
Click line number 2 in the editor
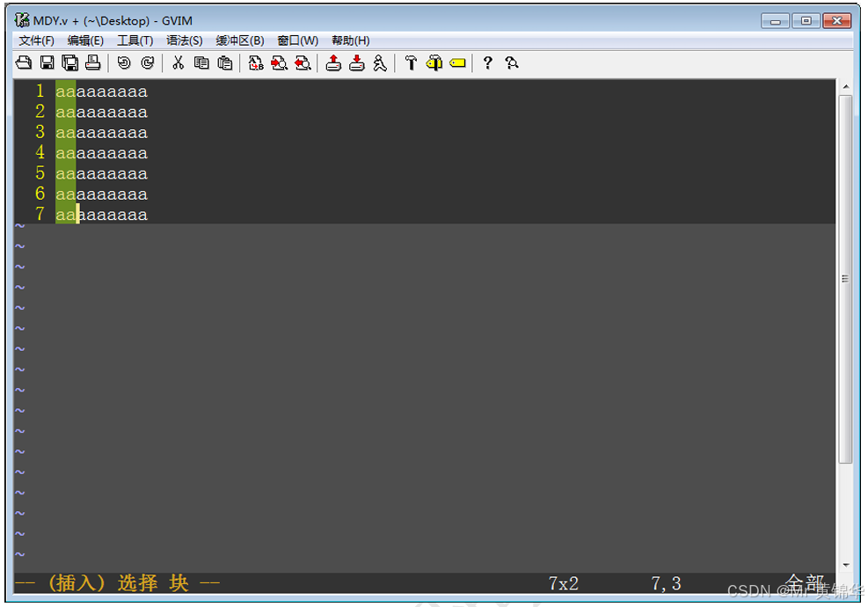[x=40, y=112]
